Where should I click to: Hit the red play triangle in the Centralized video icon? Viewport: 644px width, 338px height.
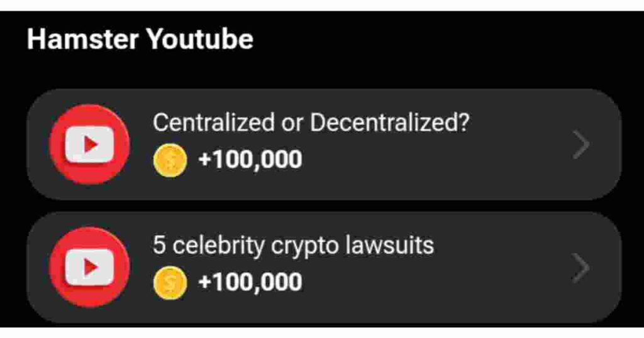(91, 144)
